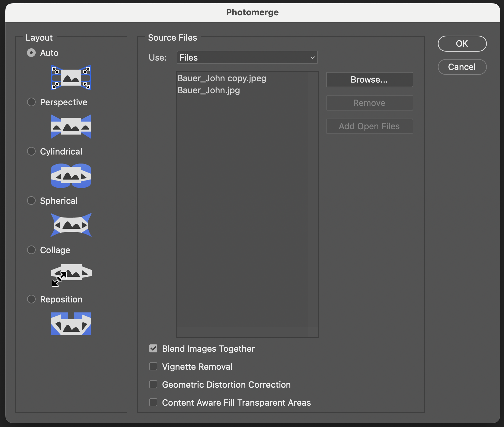Uncheck Blend Images Together
504x427 pixels.
[x=153, y=349]
